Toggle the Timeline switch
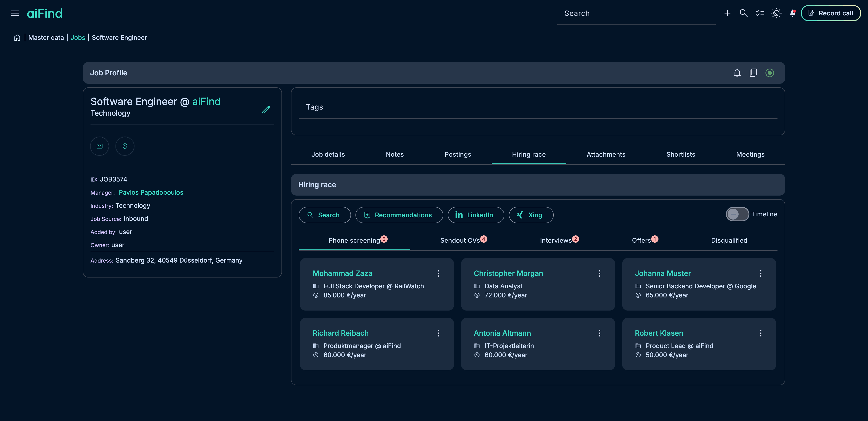Viewport: 868px width, 421px height. (x=737, y=214)
